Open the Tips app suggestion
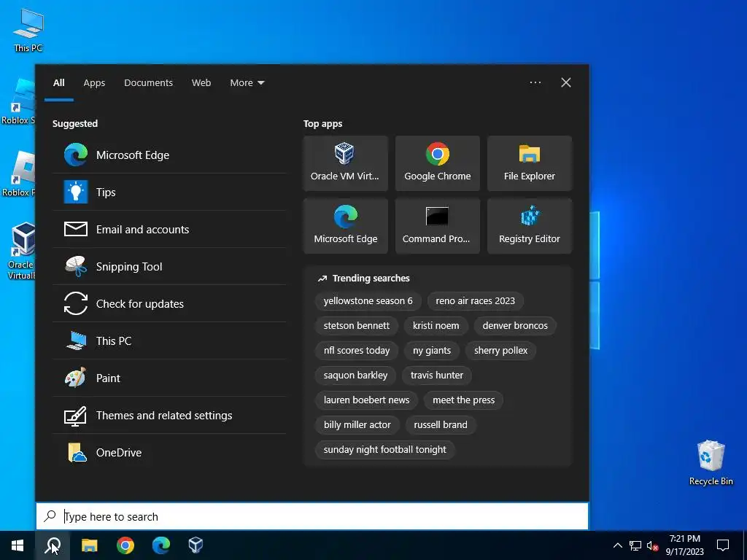Screen dimensions: 747x560 (169, 192)
